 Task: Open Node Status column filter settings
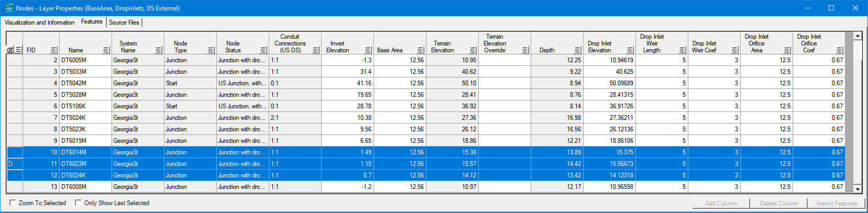pos(263,50)
